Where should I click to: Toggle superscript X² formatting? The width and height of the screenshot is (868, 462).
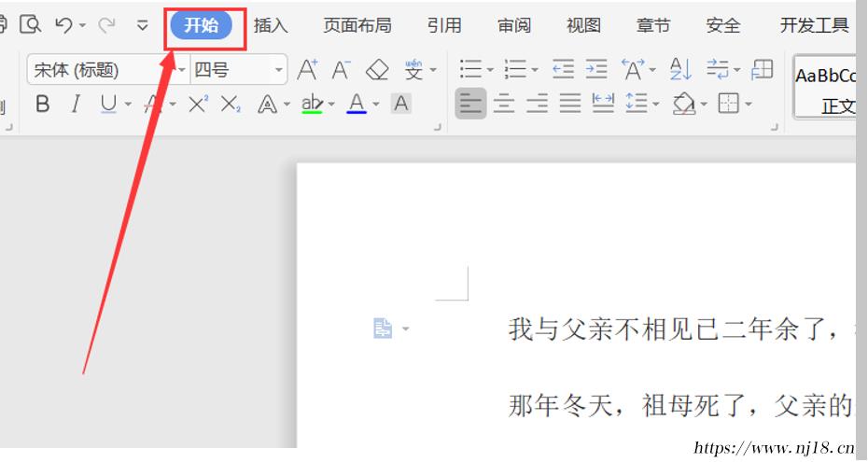click(198, 104)
